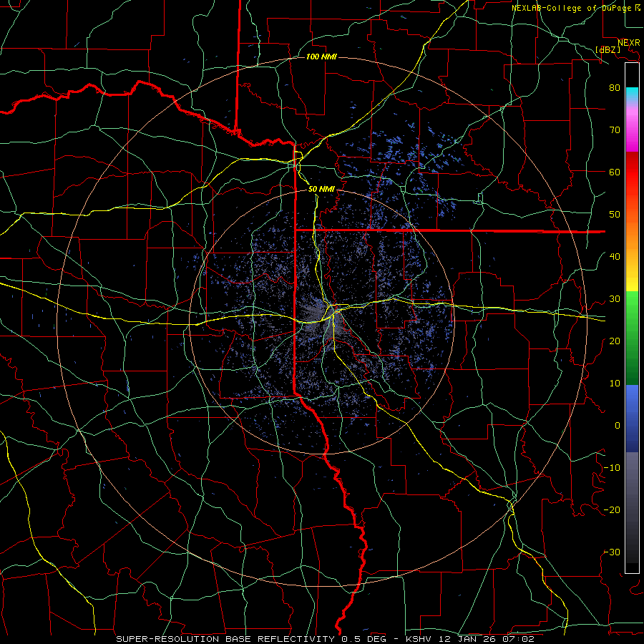Viewport: 644px width, 644px height.
Task: Pick the magenta-pink segment of the color bar
Action: (x=632, y=130)
